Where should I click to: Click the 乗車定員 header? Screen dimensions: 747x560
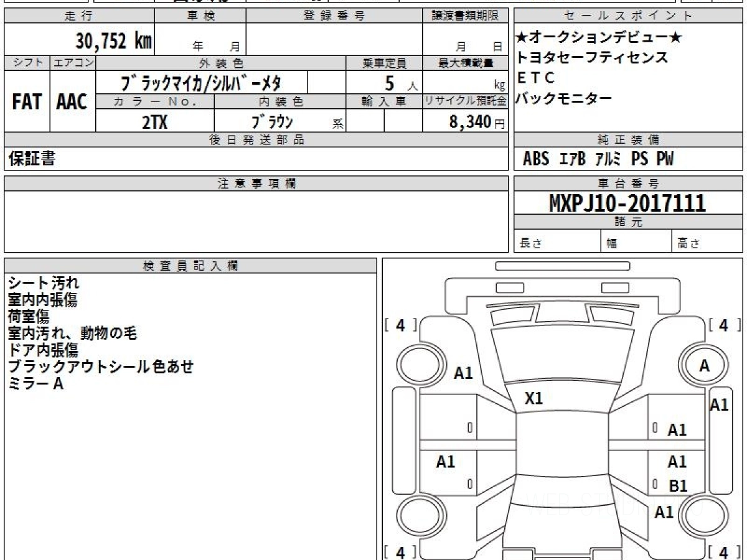384,63
